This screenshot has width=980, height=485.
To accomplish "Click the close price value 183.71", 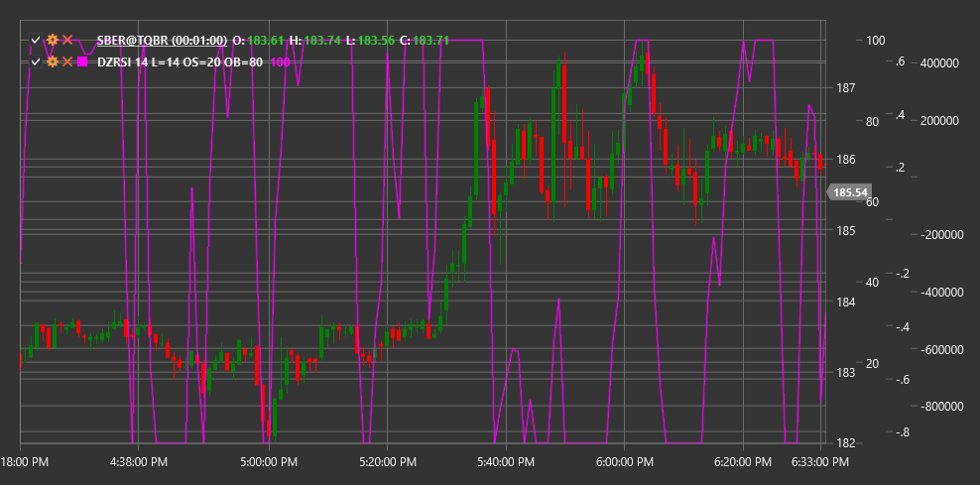I will pyautogui.click(x=431, y=41).
